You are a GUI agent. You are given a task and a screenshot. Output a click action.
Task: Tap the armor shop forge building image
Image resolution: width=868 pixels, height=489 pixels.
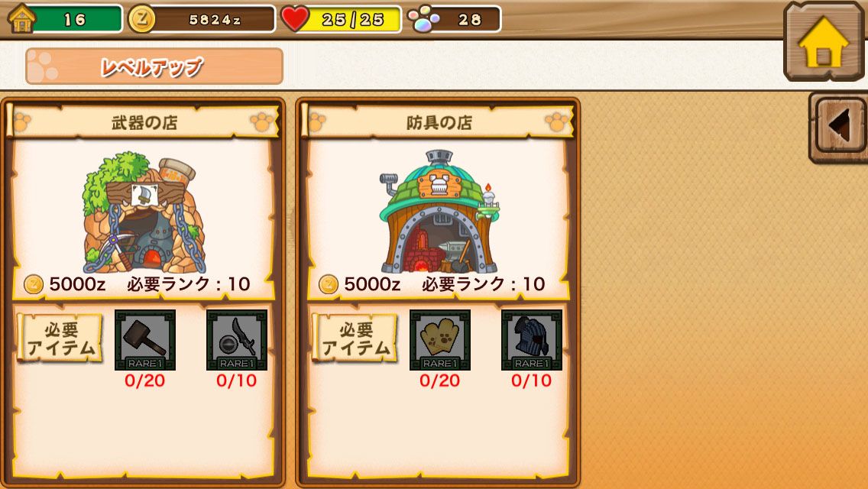click(x=439, y=212)
